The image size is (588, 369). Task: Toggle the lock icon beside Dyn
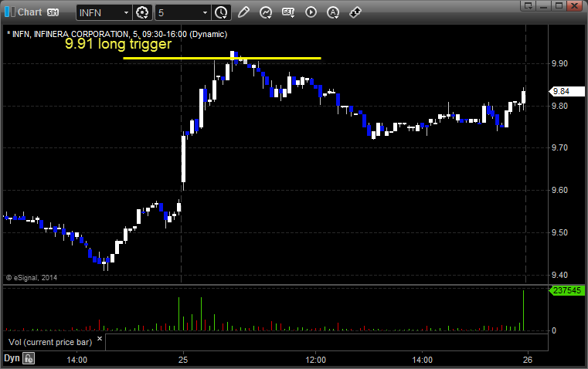pyautogui.click(x=29, y=358)
